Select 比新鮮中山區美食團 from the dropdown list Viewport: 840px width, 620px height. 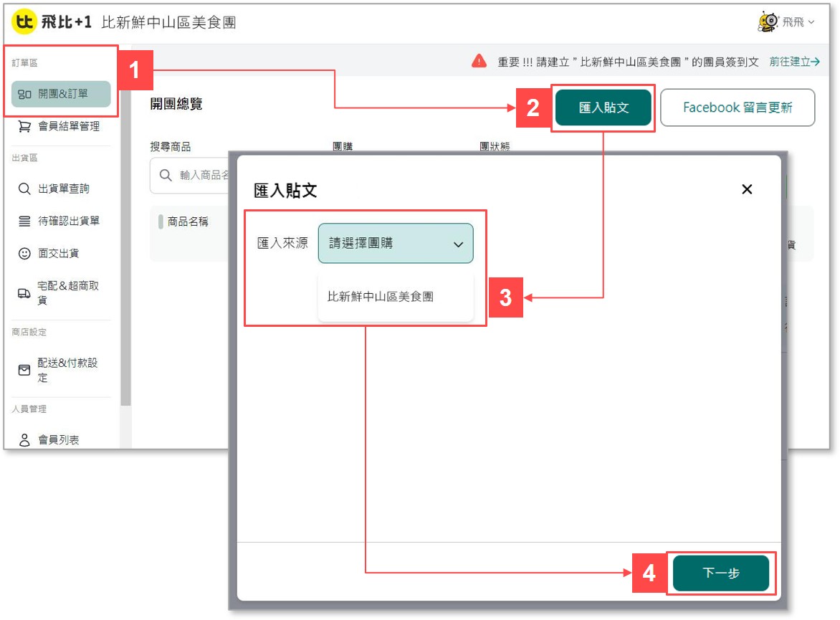coord(396,297)
